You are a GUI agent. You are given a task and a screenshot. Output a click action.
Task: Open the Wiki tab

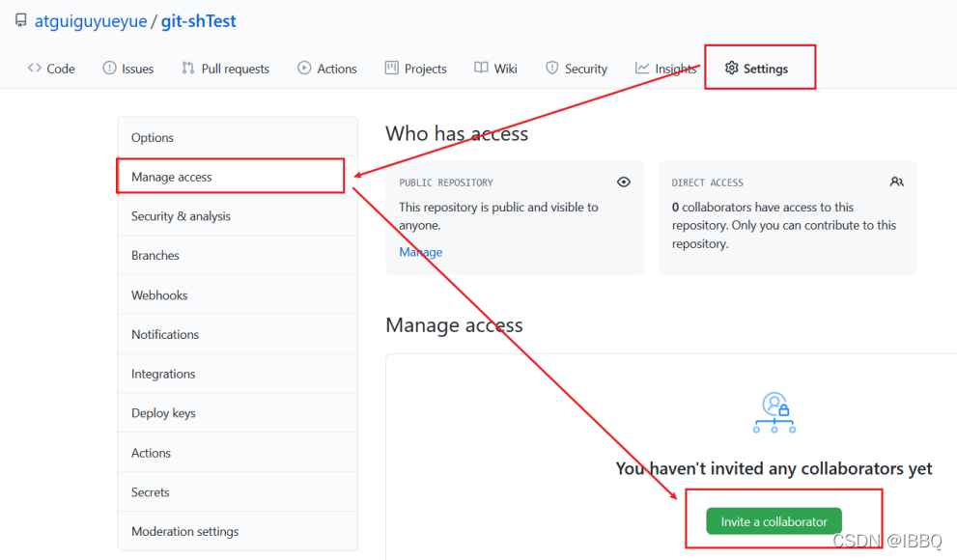(x=495, y=69)
